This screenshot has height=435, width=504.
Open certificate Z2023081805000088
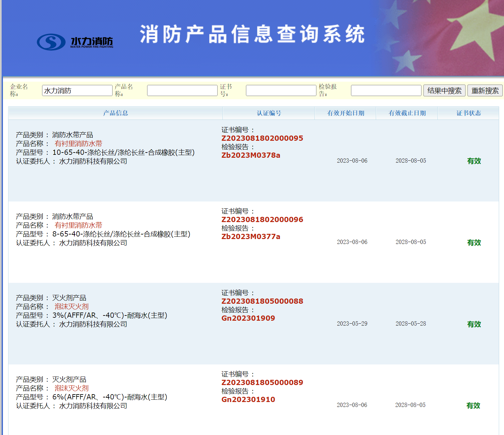coord(262,301)
